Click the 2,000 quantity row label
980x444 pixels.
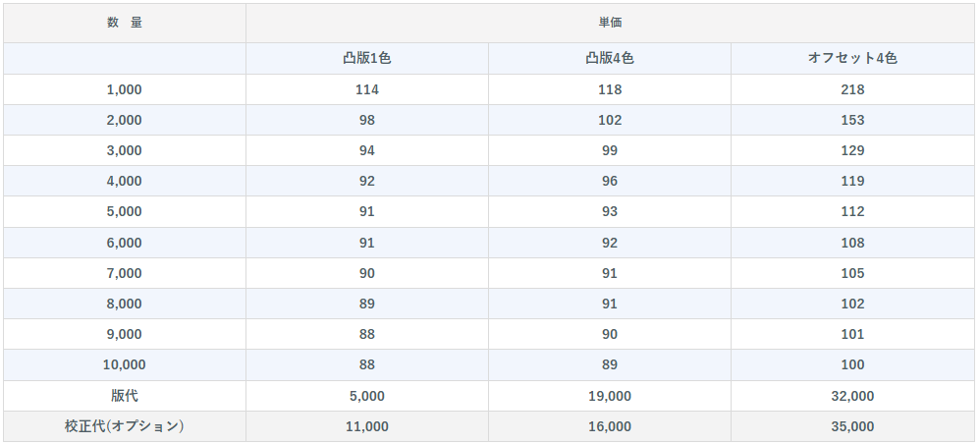[125, 120]
